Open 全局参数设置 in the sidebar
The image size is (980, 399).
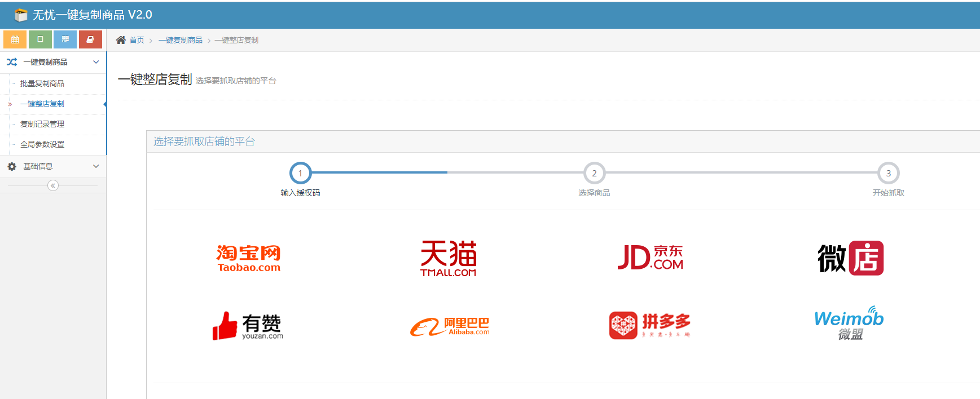[x=42, y=144]
